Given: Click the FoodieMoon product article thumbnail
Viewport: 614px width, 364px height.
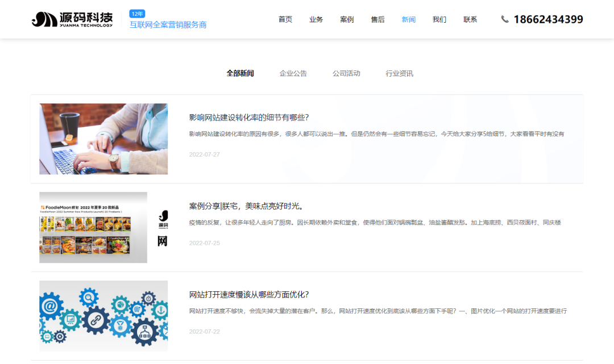Looking at the screenshot, I should click(x=93, y=228).
